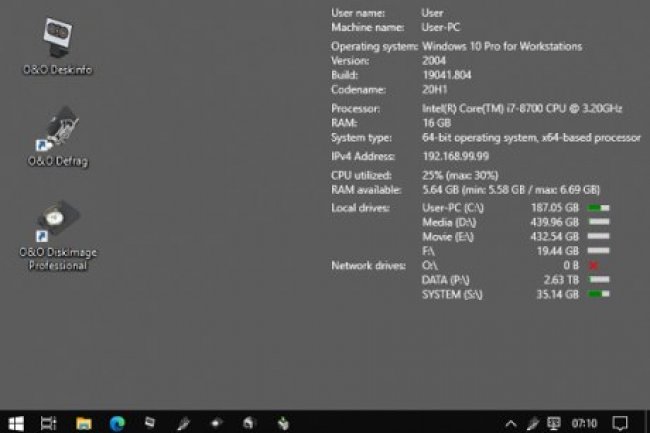Show hidden system tray icons
Viewport: 650px width, 433px height.
point(511,422)
